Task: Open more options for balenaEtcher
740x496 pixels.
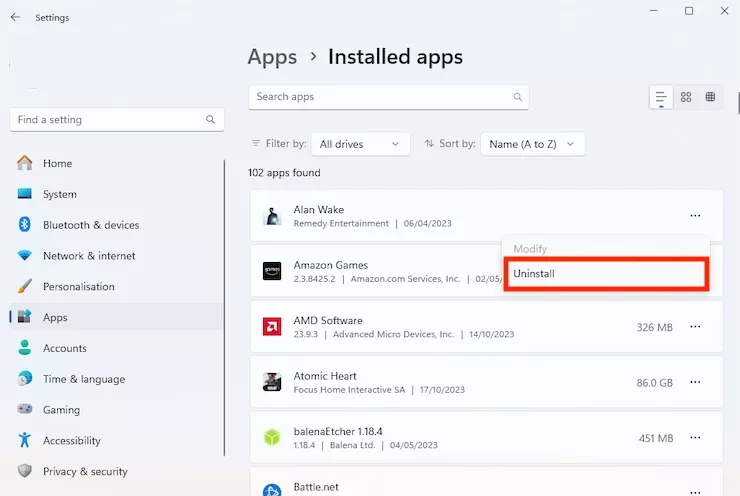Action: point(695,437)
